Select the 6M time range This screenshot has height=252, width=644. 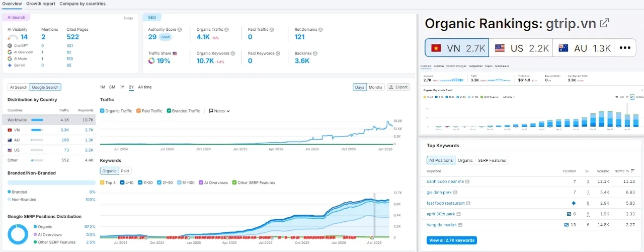(112, 87)
